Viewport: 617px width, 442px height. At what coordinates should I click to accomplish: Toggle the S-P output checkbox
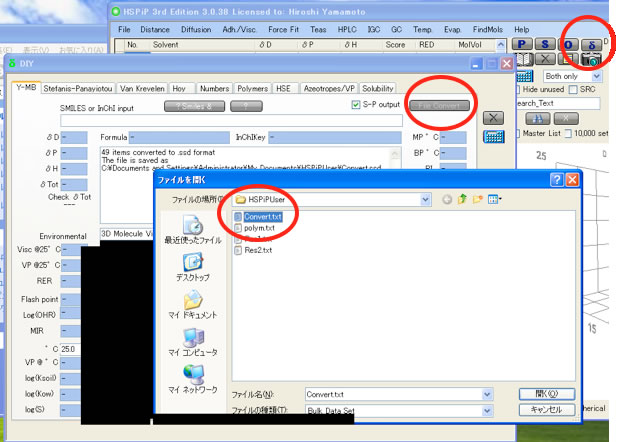point(356,105)
